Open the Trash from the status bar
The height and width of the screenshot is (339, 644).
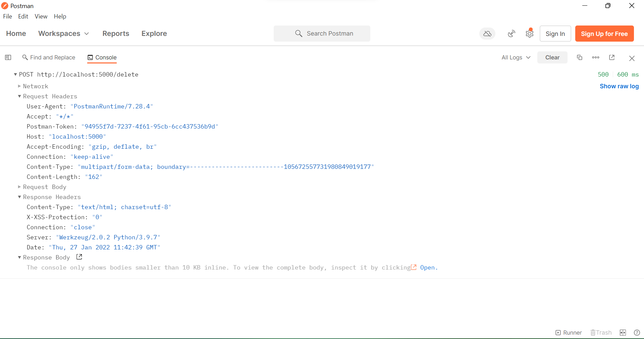[601, 333]
